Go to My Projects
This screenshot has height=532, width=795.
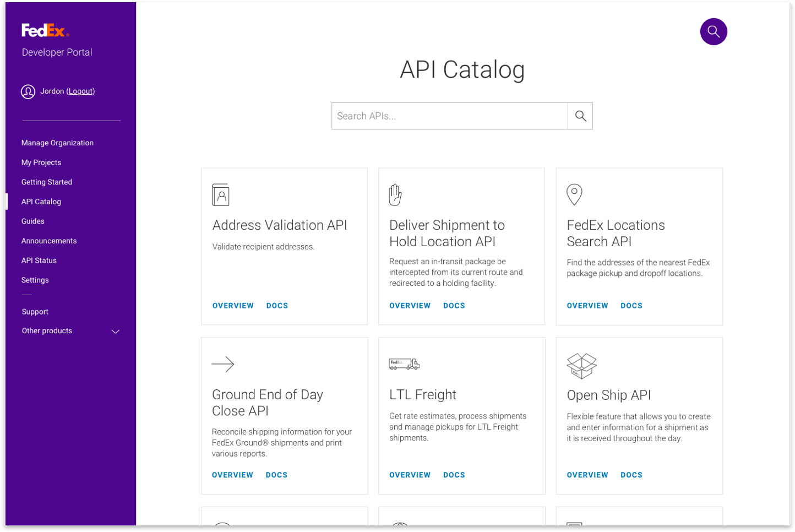click(x=41, y=162)
